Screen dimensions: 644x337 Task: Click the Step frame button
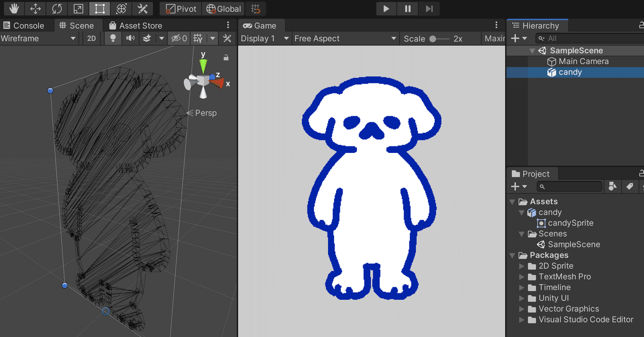coord(429,9)
